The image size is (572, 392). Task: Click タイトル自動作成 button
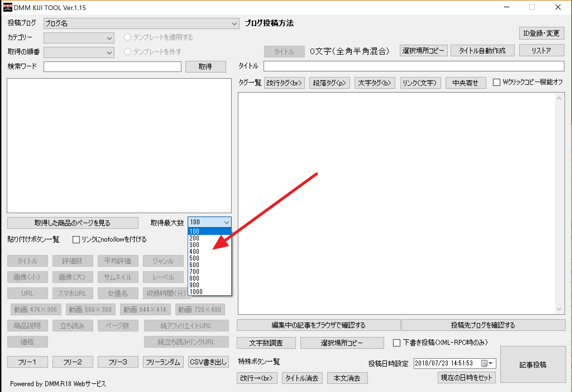(x=482, y=51)
